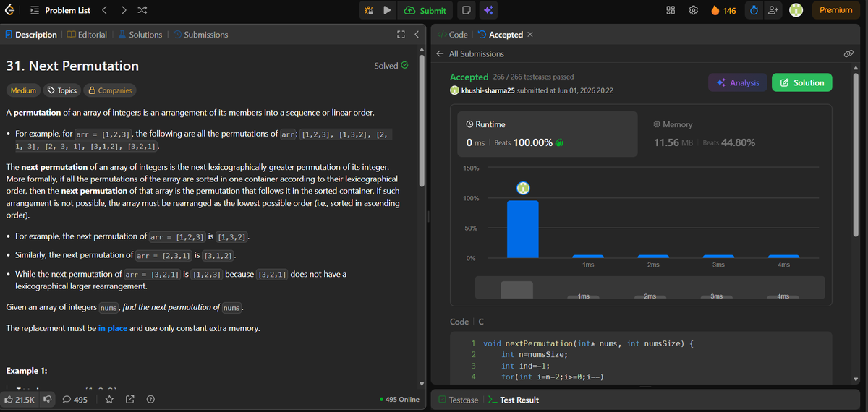
Task: Go back to All Submissions
Action: pyautogui.click(x=470, y=54)
